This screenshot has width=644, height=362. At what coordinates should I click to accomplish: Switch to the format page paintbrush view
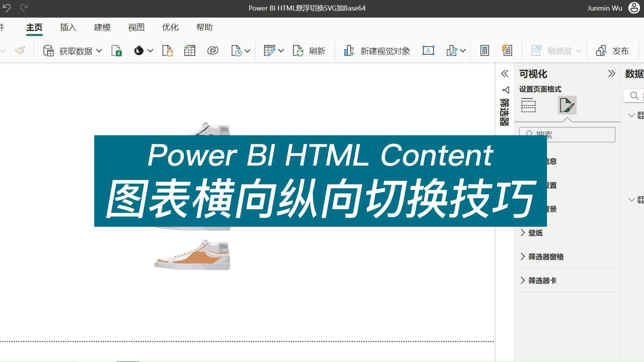click(567, 105)
